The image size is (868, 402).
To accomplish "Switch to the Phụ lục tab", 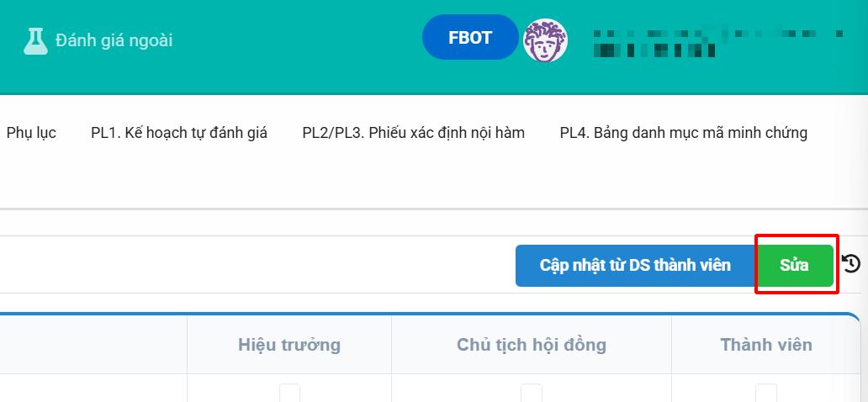I will click(31, 133).
